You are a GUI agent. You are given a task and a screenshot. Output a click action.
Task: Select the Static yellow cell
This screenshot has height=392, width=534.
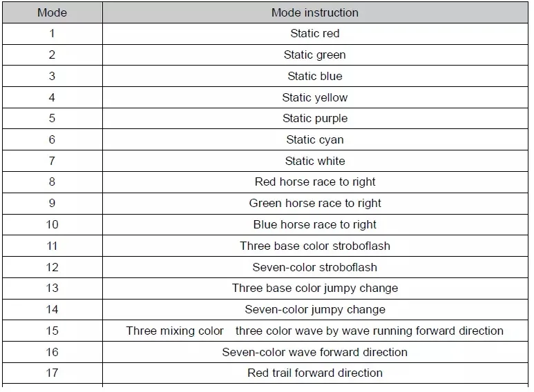315,98
